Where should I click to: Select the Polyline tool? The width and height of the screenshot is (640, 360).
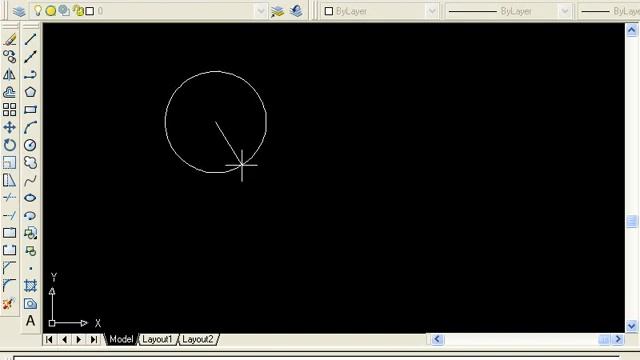coord(30,74)
